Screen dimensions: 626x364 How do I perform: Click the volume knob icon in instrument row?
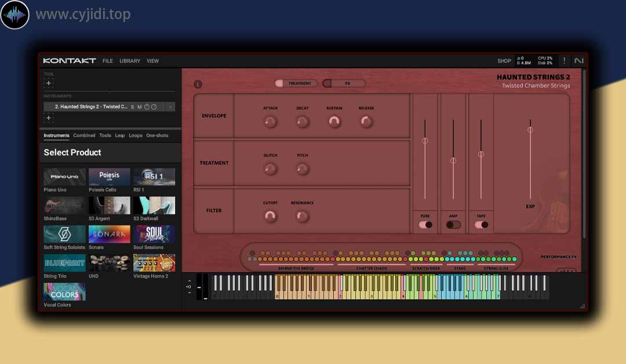(154, 107)
